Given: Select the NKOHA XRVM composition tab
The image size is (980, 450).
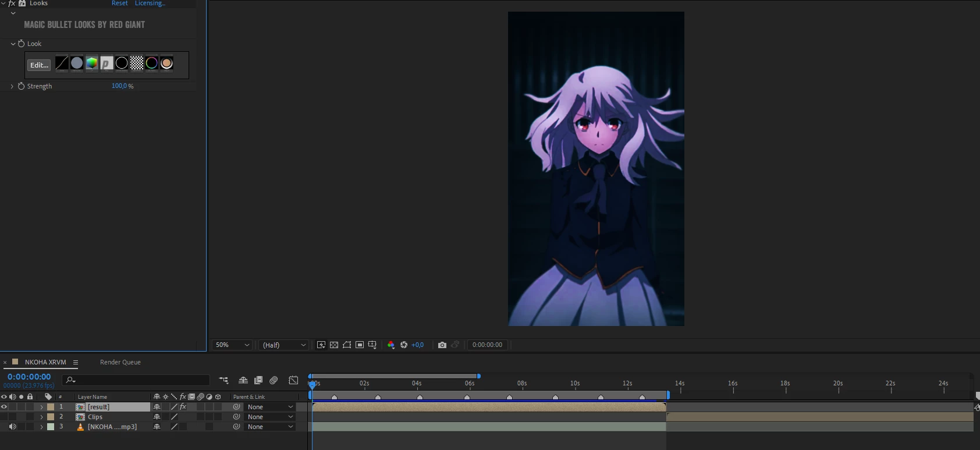Looking at the screenshot, I should click(x=45, y=362).
